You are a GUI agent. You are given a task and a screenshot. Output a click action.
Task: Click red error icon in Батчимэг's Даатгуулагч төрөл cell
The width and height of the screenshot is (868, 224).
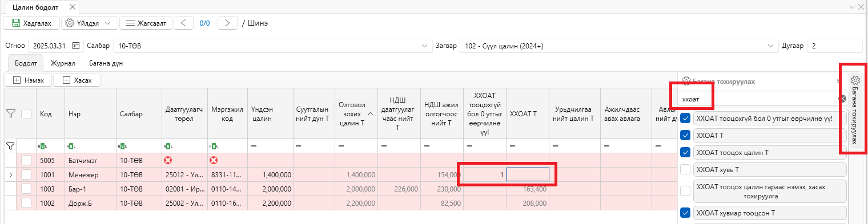coord(168,161)
